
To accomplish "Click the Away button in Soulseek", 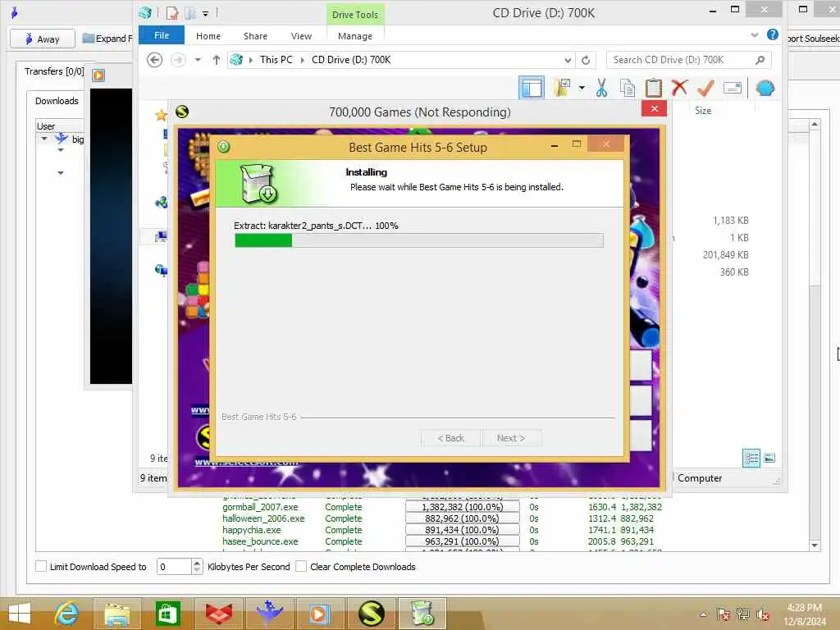I will (43, 39).
